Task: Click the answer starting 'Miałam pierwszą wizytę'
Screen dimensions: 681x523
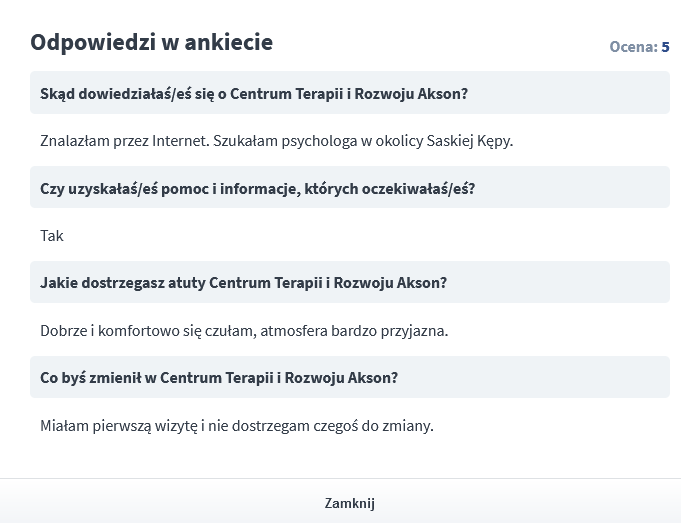Action: pos(237,426)
